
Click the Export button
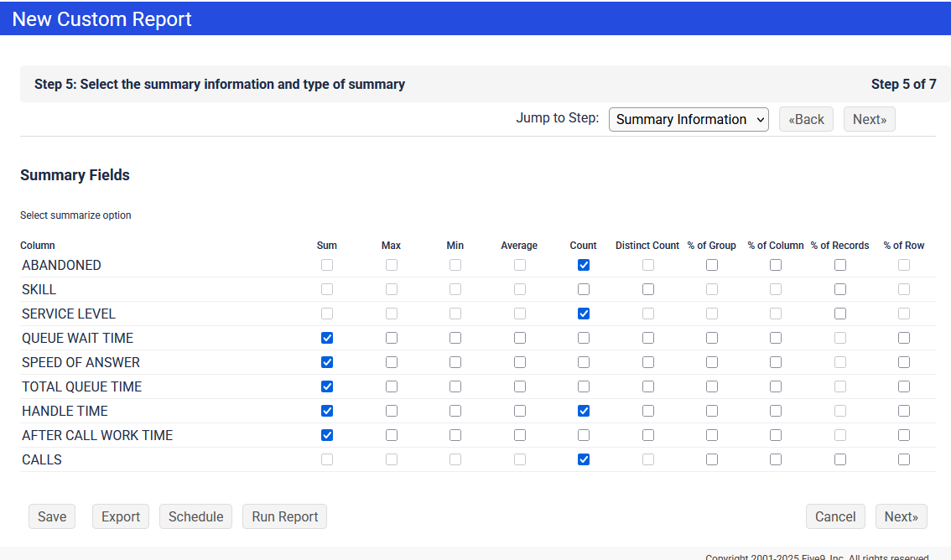[x=121, y=516]
